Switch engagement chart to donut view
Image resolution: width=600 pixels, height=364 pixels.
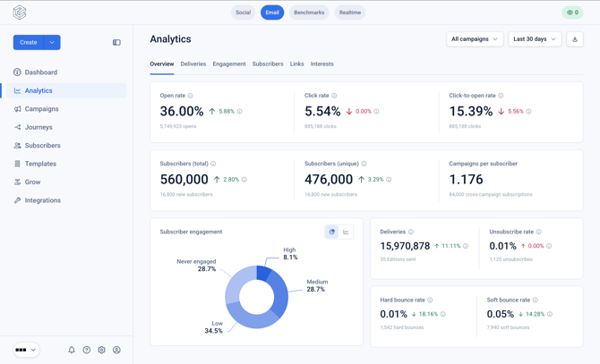coord(331,232)
